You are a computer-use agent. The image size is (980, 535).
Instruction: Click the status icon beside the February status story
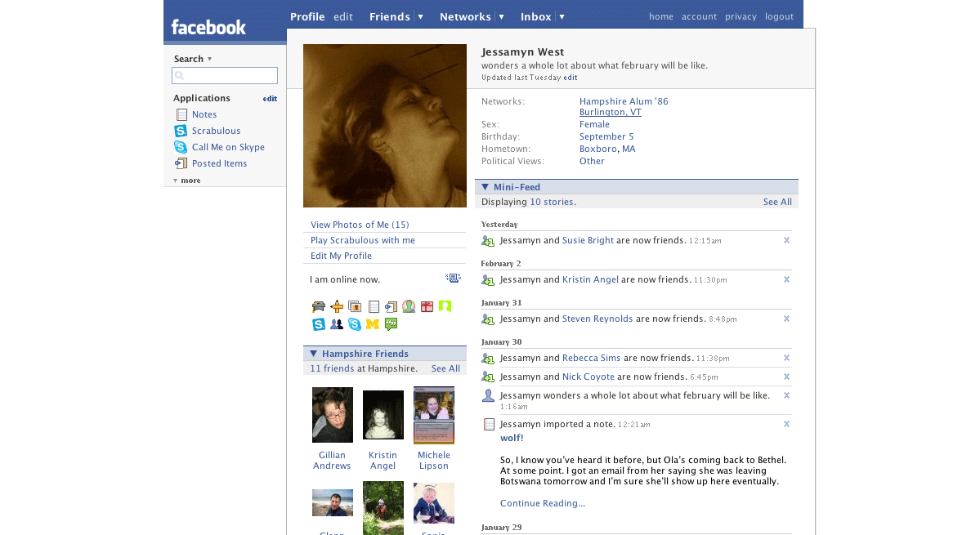coord(488,396)
